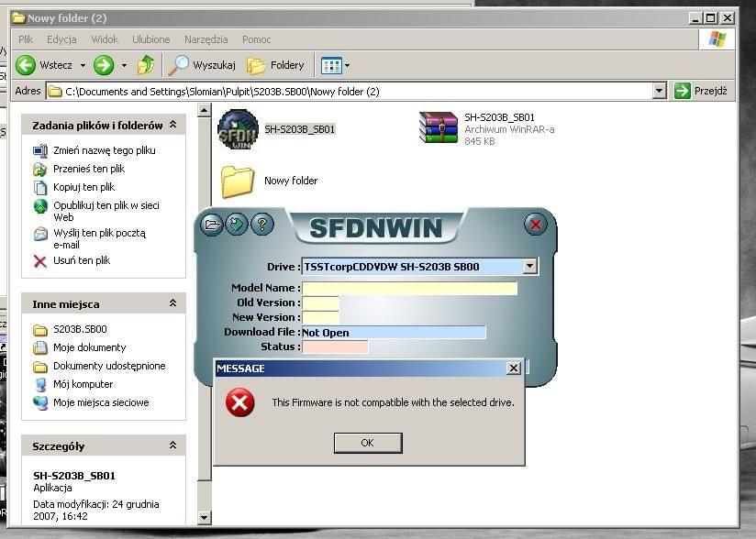Collapse the Inne miejsca panel
This screenshot has width=756, height=539.
click(173, 303)
